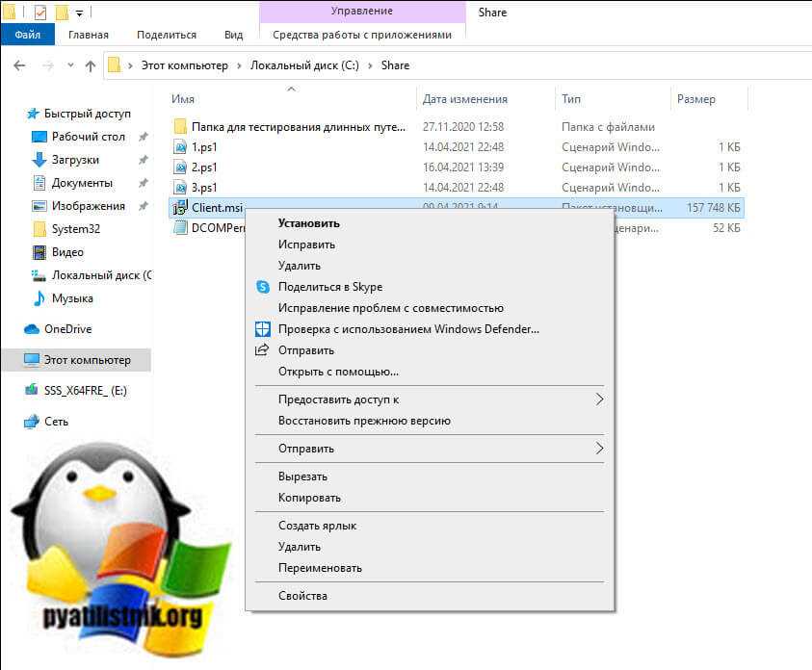Click the Загрузки download arrow icon
The height and width of the screenshot is (670, 812).
click(x=39, y=160)
